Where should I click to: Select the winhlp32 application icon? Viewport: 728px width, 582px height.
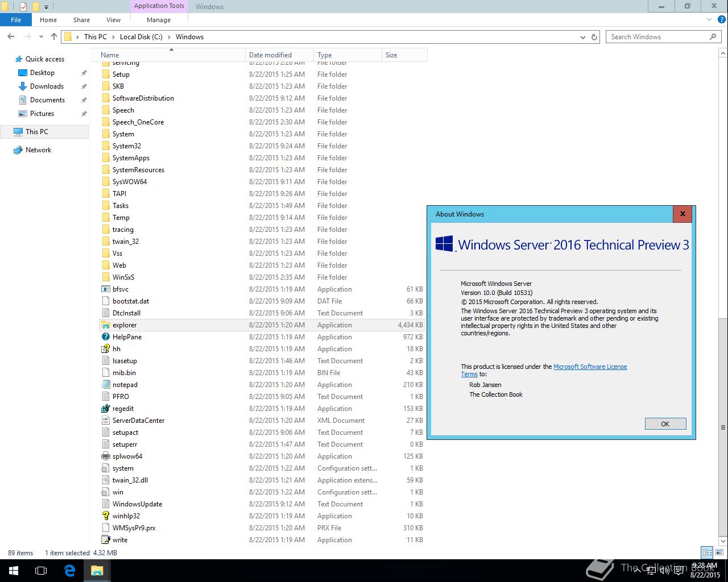click(105, 516)
